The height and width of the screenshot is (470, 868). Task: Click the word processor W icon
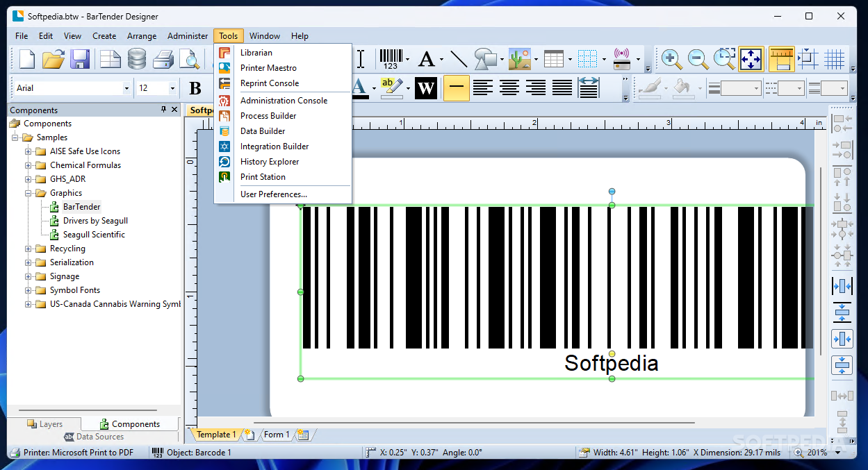coord(425,88)
